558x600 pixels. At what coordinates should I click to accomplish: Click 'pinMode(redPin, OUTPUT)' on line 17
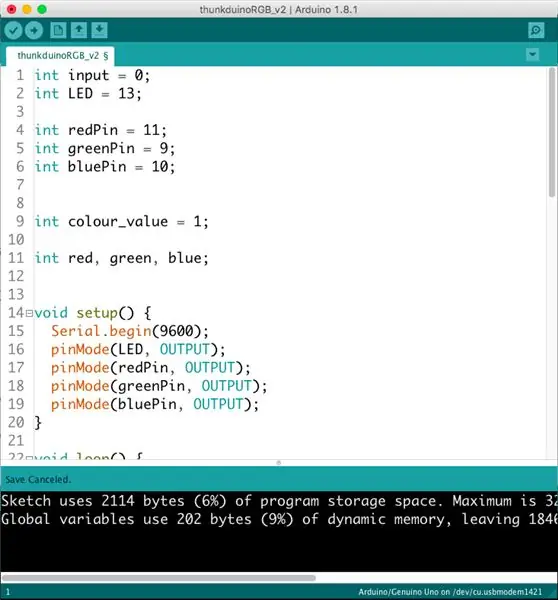[147, 368]
